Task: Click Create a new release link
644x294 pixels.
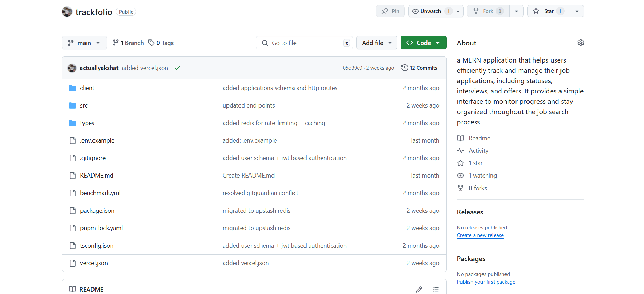Action: [480, 235]
